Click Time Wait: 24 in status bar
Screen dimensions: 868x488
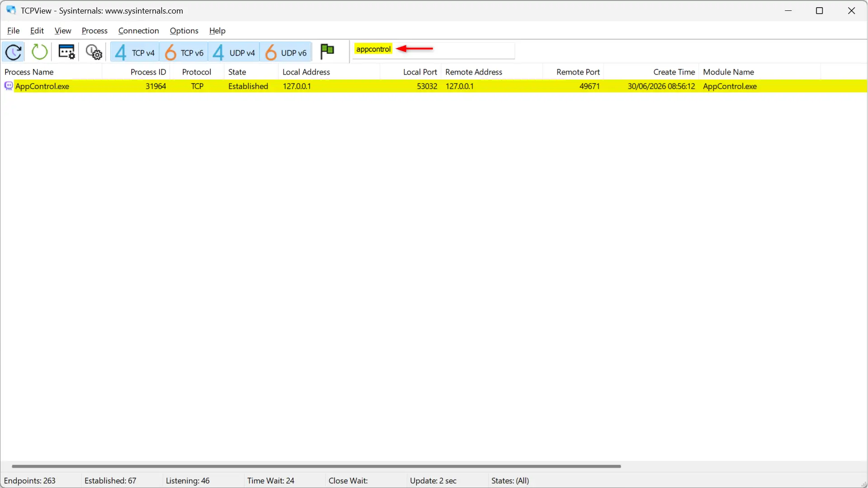click(x=270, y=481)
